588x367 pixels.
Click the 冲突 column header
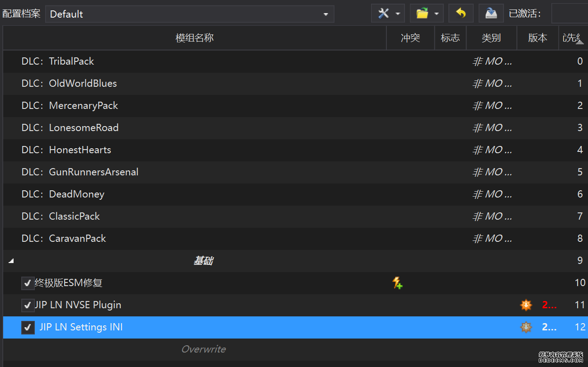click(410, 38)
